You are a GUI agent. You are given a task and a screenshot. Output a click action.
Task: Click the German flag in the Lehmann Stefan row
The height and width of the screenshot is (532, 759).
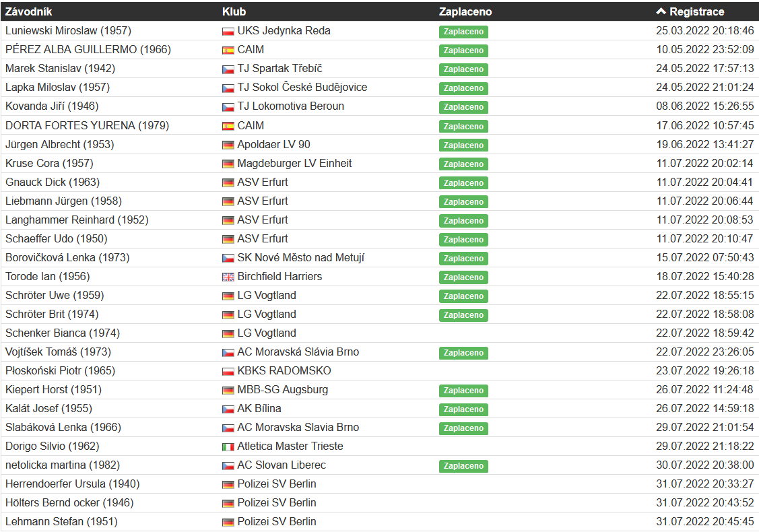coord(228,523)
